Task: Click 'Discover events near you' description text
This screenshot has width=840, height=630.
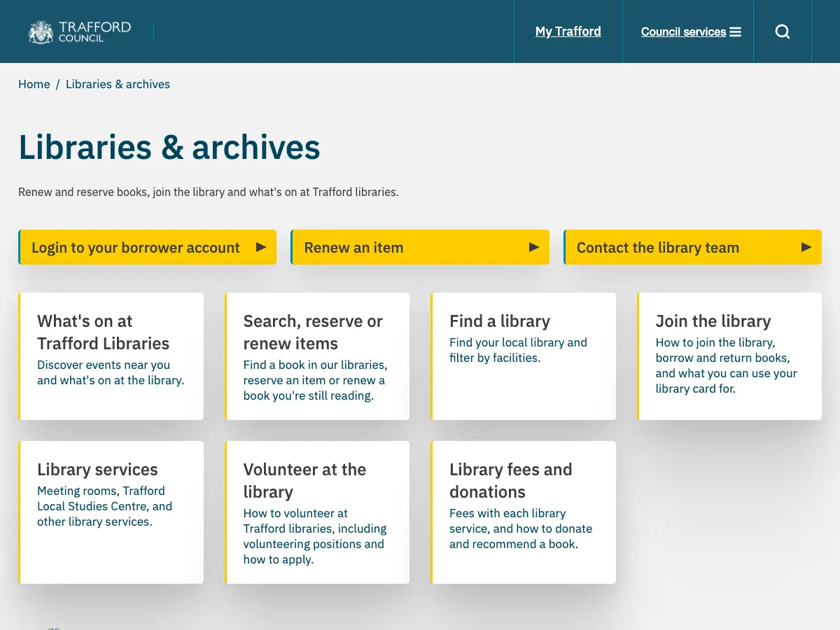Action: coord(111,372)
